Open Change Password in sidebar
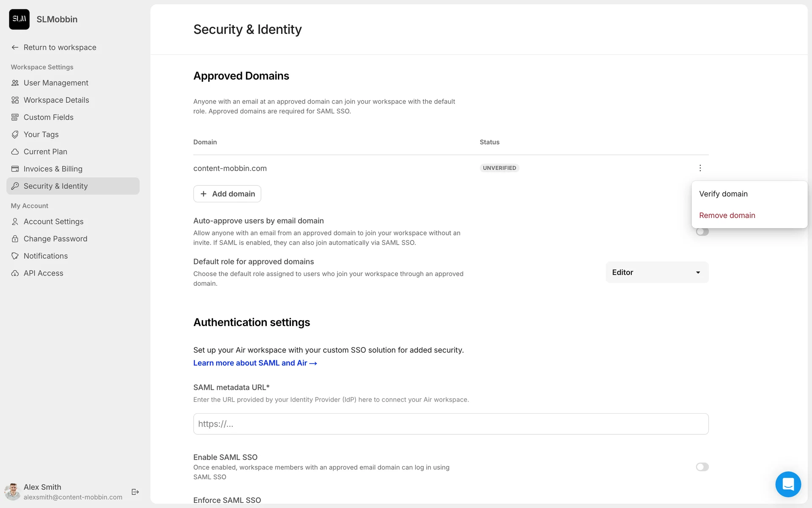Screen dimensions: 812x508 [55, 239]
